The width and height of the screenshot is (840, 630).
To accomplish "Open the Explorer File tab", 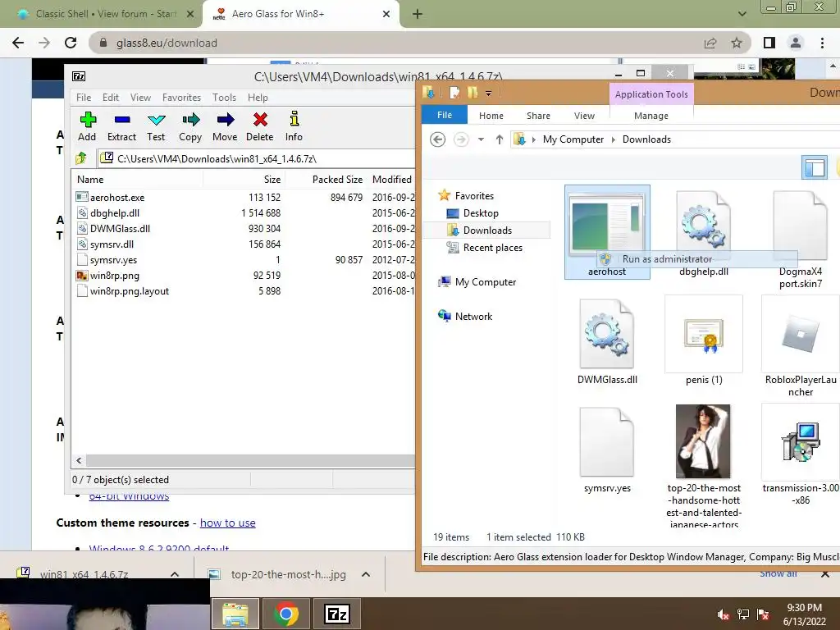I will pyautogui.click(x=444, y=115).
